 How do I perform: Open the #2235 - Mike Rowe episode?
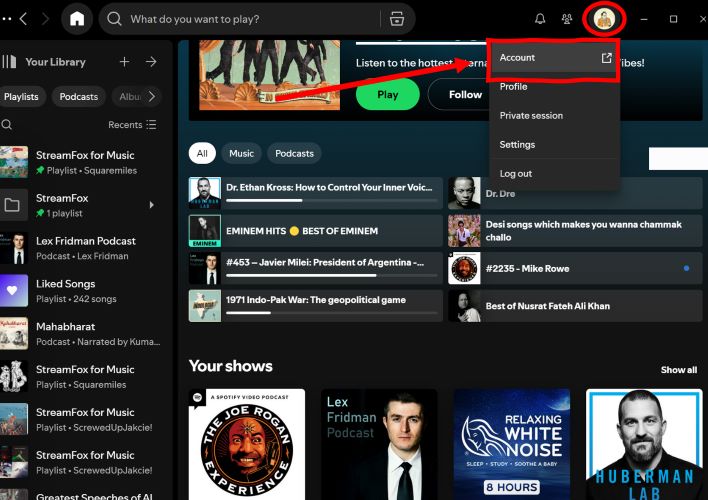point(575,268)
